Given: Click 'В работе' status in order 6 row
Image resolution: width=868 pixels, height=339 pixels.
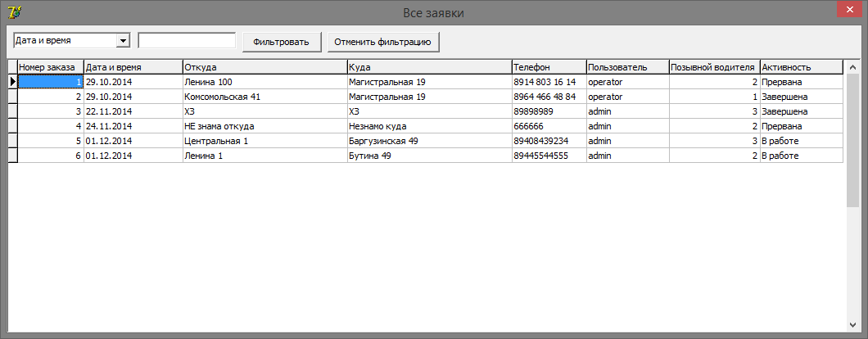Looking at the screenshot, I should point(802,156).
